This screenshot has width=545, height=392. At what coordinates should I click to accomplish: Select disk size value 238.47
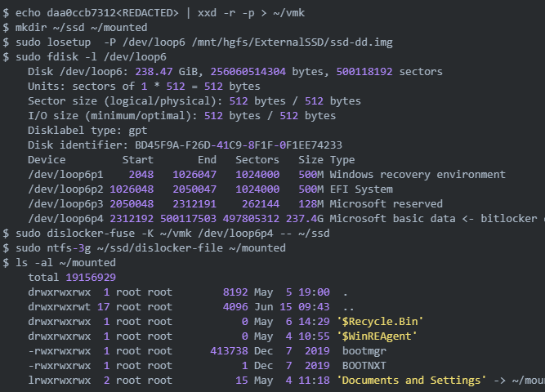[x=154, y=72]
